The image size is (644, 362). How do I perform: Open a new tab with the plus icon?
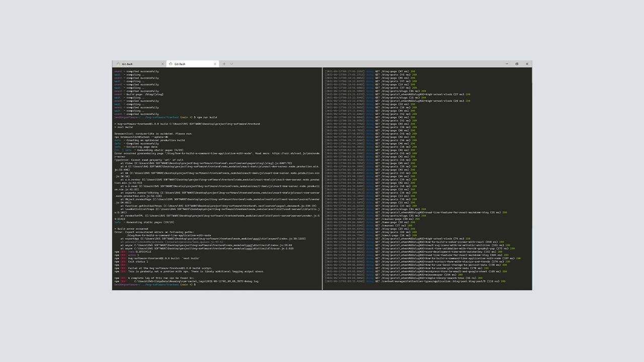pos(224,64)
